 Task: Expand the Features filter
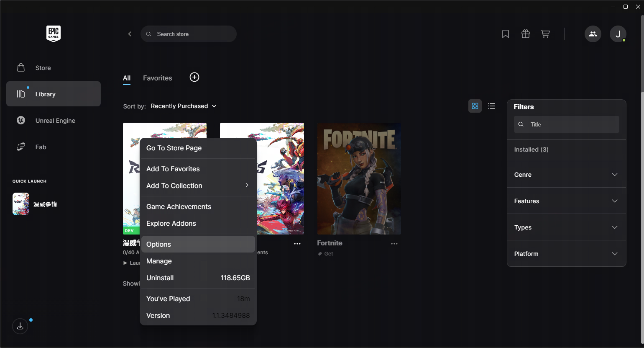(x=566, y=201)
